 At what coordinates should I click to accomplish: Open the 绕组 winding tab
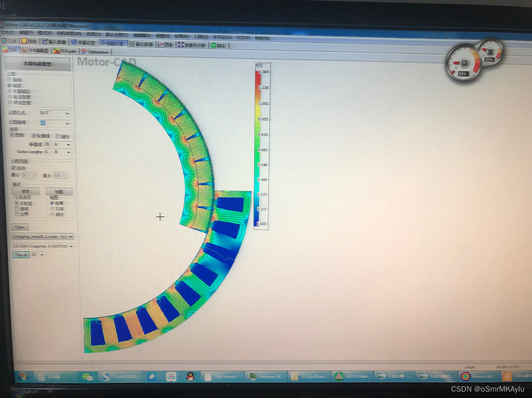point(29,41)
